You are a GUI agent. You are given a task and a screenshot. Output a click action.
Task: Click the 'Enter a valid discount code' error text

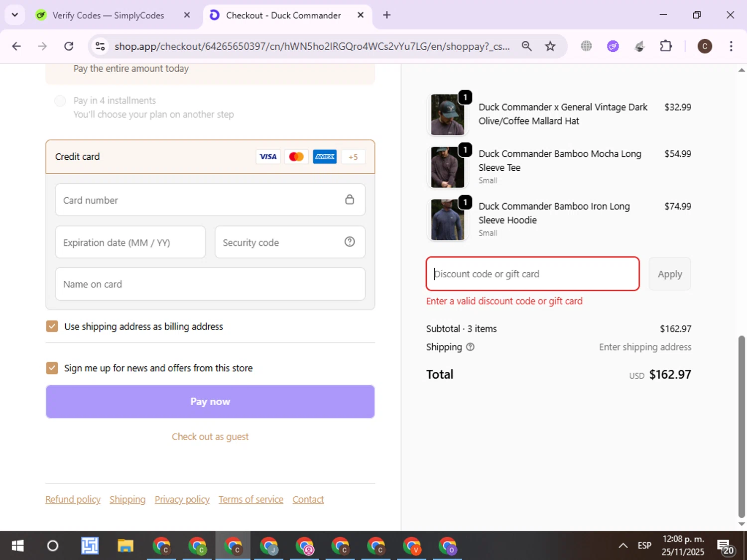pyautogui.click(x=504, y=301)
